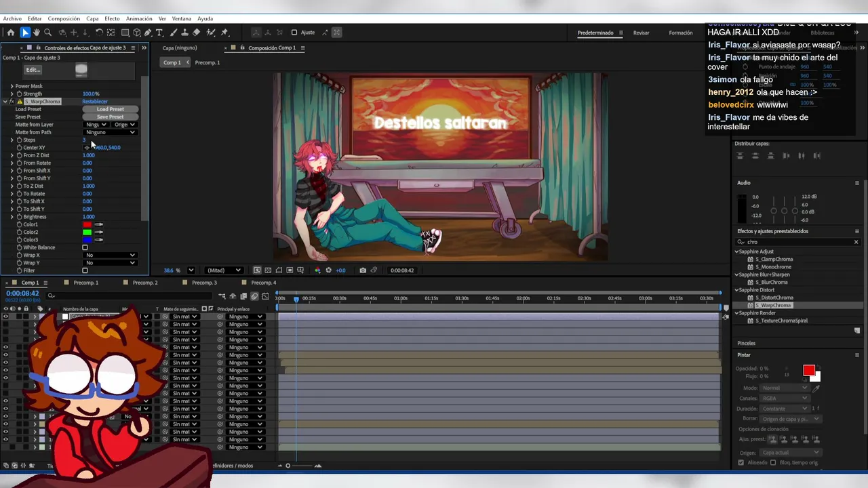The image size is (868, 488).
Task: Enable the White Balance checkbox
Action: point(85,248)
